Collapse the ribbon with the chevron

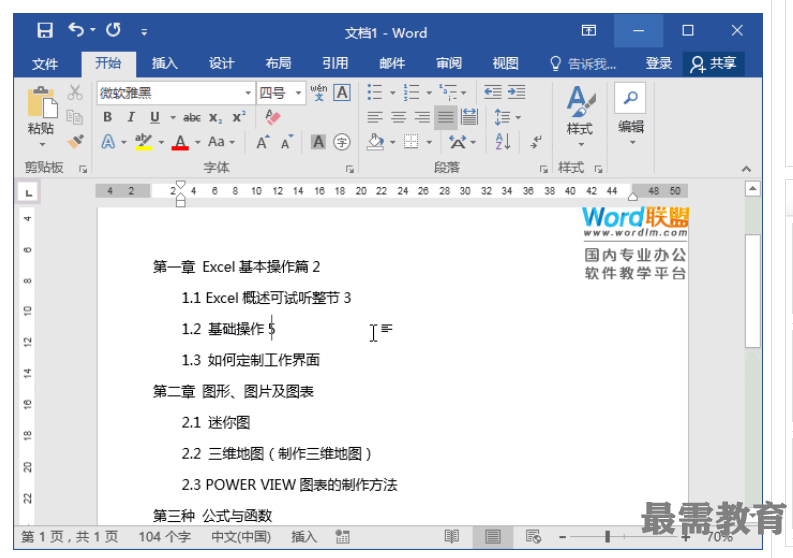click(746, 169)
